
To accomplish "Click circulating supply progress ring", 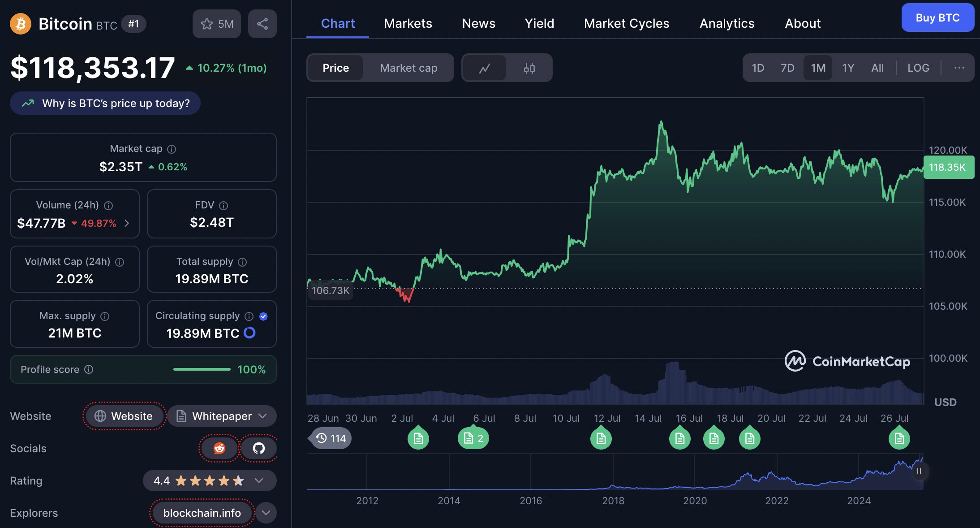I will 249,333.
